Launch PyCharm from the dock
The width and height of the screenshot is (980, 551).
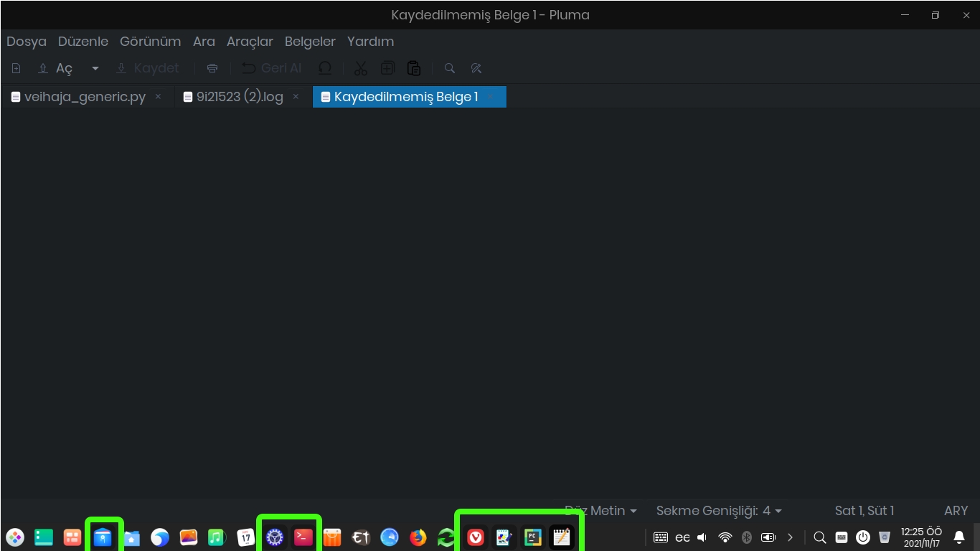533,537
